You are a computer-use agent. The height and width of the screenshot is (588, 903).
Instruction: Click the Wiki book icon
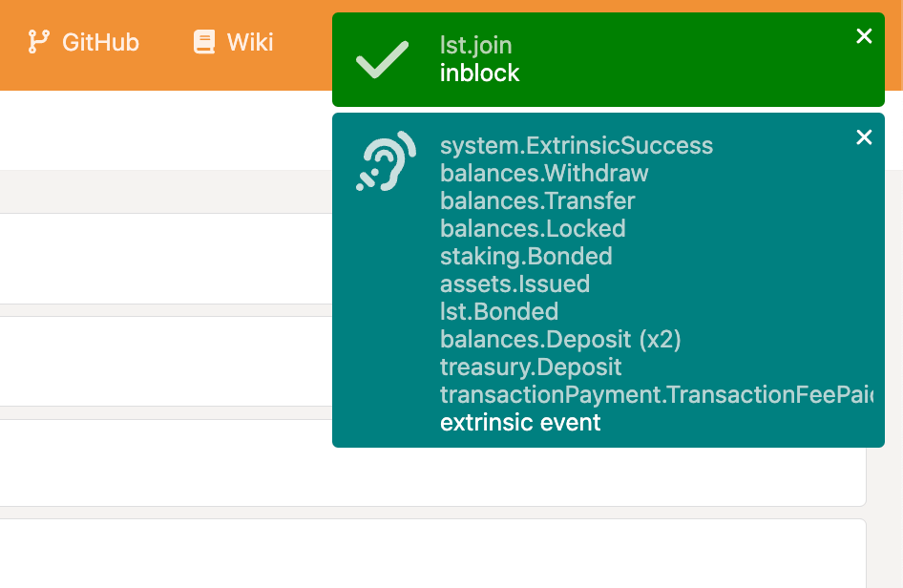[x=203, y=42]
